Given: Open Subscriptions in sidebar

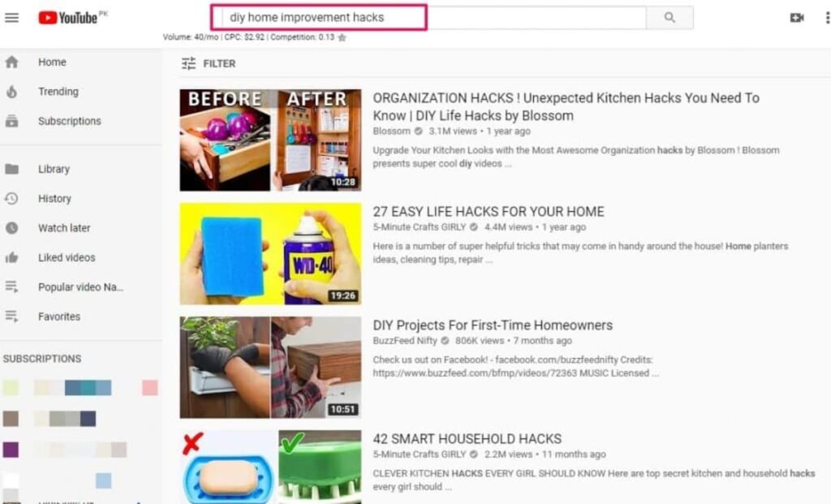Looking at the screenshot, I should pyautogui.click(x=70, y=121).
